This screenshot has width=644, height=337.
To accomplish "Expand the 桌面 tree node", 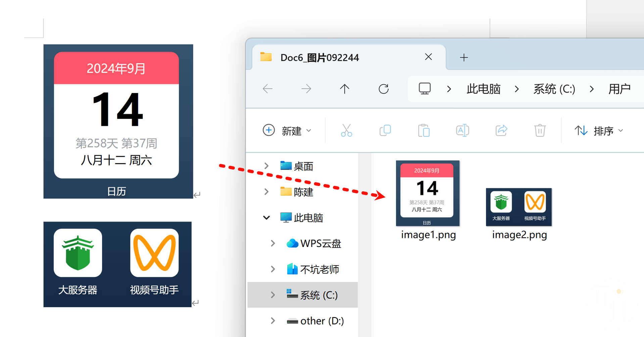I will (266, 166).
